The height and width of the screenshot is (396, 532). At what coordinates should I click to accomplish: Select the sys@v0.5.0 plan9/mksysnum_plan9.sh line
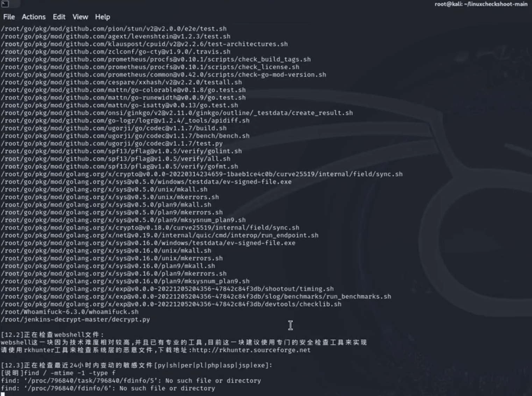pyautogui.click(x=123, y=220)
